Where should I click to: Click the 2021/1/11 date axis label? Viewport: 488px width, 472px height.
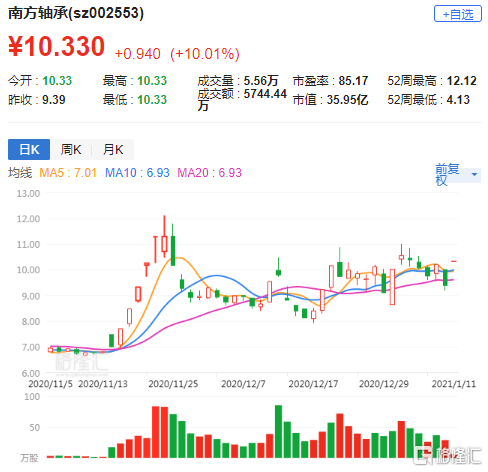click(x=454, y=384)
